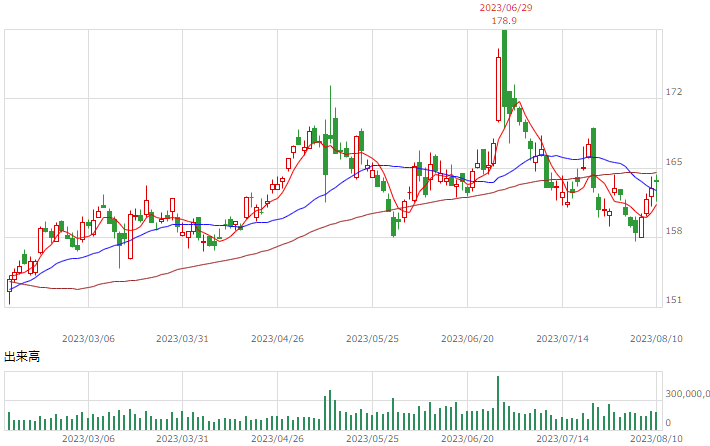Screen dimensions: 710x446
Task: Click the 165 price axis label
Action: click(x=674, y=162)
